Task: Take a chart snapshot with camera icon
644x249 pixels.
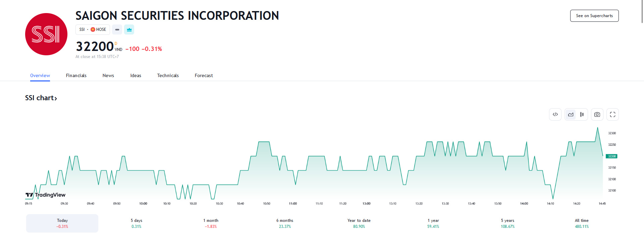Action: (x=597, y=115)
